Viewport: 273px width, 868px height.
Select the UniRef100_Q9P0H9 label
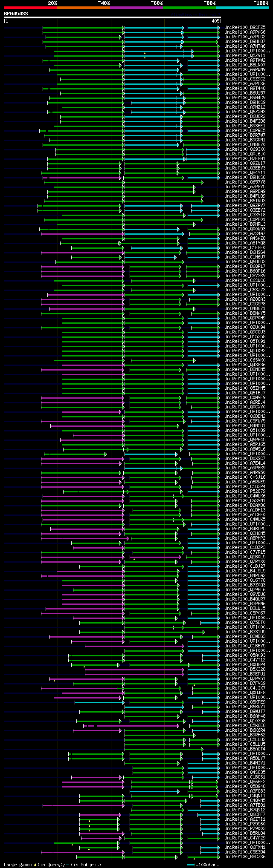245,318
